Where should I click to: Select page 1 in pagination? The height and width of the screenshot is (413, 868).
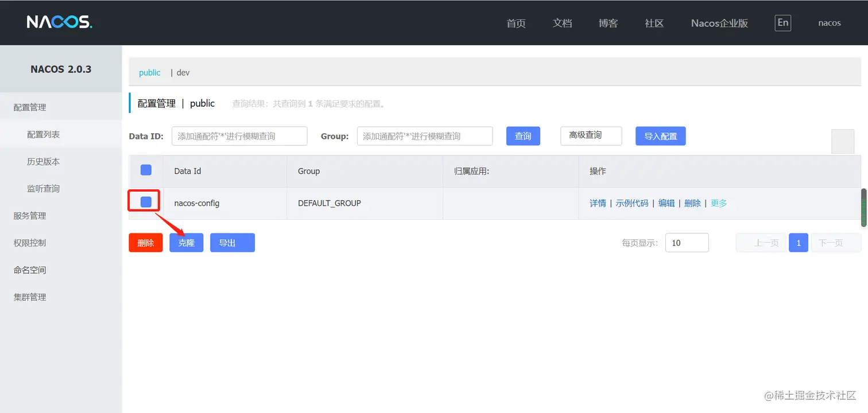(x=799, y=243)
